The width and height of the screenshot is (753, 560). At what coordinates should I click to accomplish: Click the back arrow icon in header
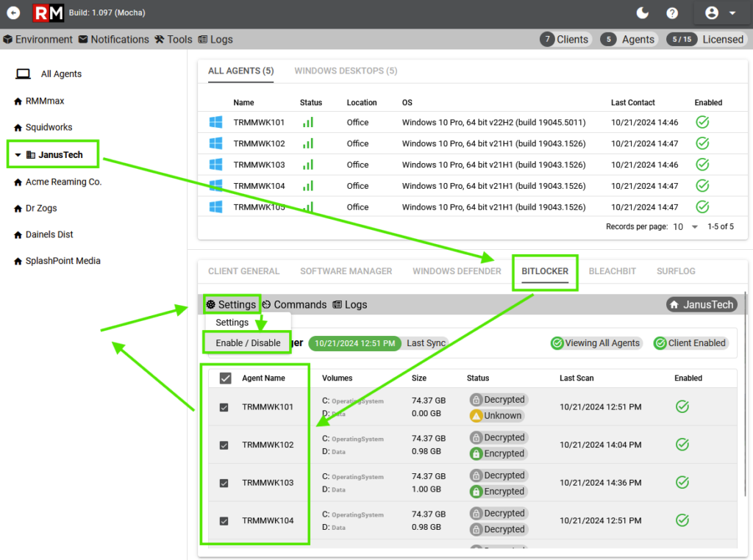(x=13, y=12)
